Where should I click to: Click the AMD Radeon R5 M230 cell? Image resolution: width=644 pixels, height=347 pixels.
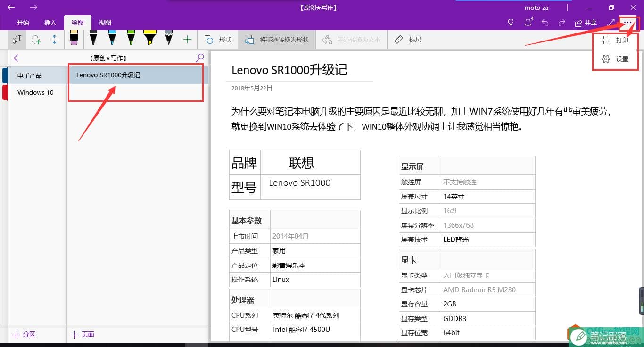click(x=488, y=289)
